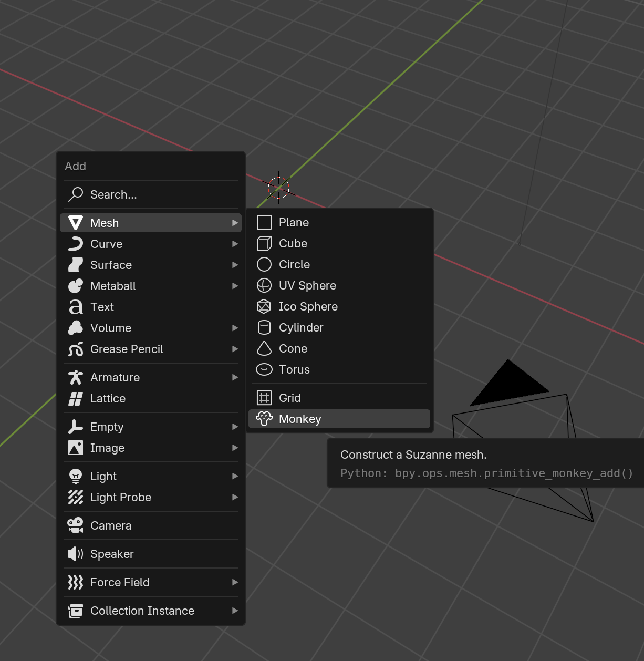Expand the Curve submenu arrow
Viewport: 644px width, 661px height.
coord(235,244)
